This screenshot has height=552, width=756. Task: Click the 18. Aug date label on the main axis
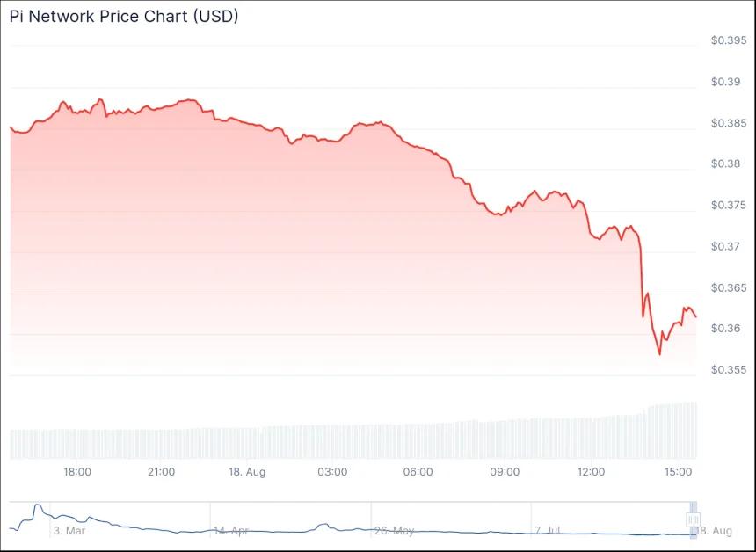[246, 472]
